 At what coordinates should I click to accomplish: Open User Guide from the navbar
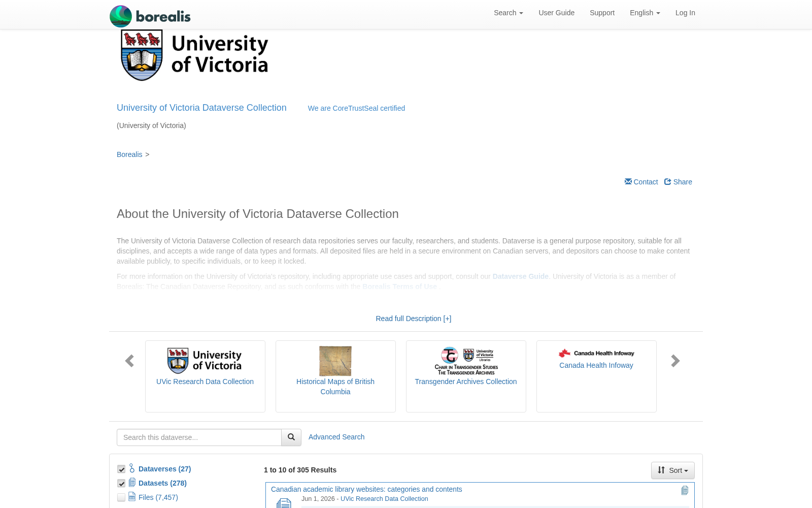point(557,13)
